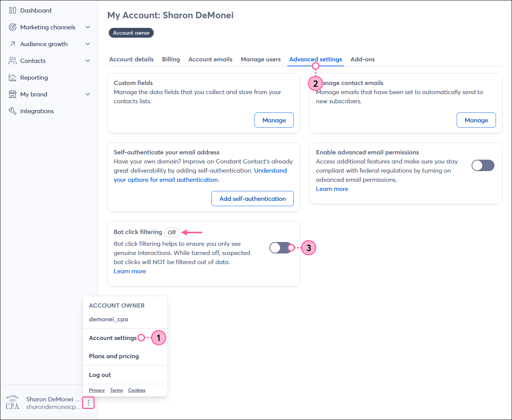Switch to Billing tab

coord(171,59)
